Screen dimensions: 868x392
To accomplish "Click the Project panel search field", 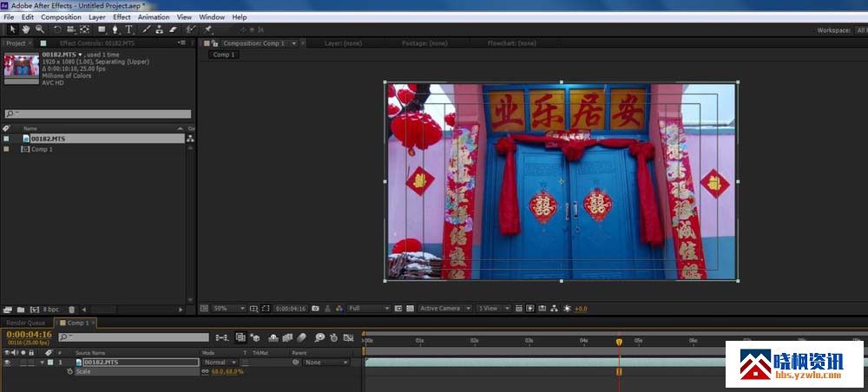I will pyautogui.click(x=98, y=114).
